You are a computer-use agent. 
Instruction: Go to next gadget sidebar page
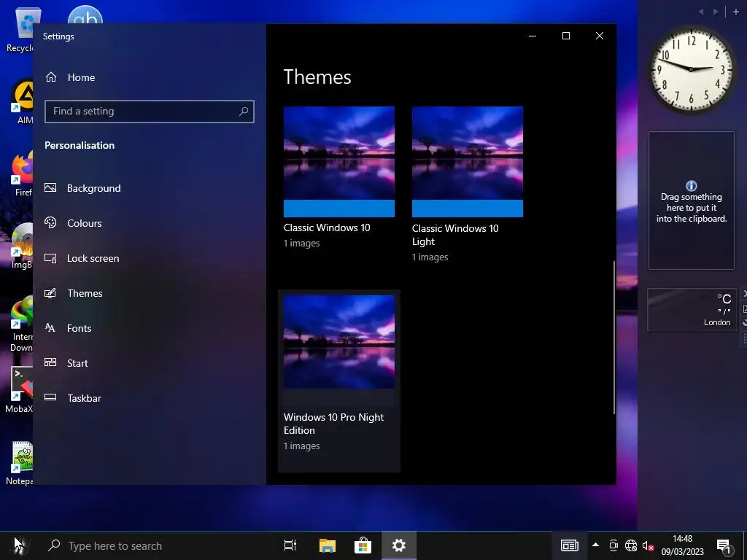pyautogui.click(x=715, y=12)
